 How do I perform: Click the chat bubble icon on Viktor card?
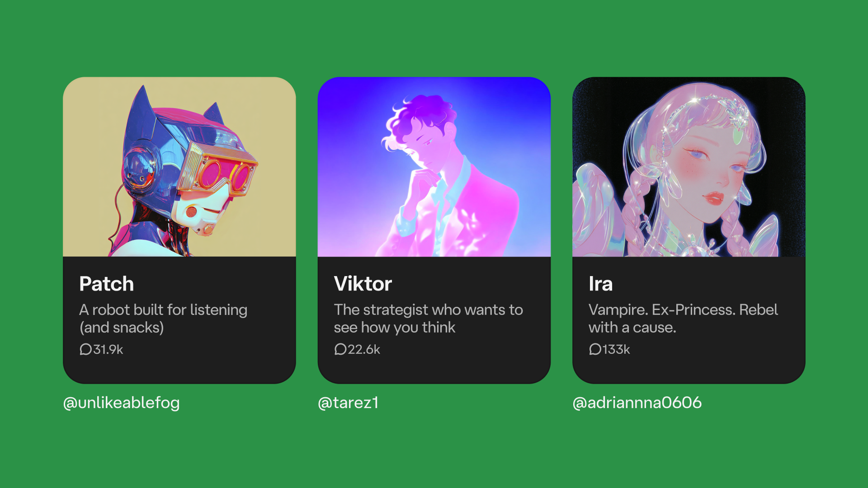coord(340,349)
